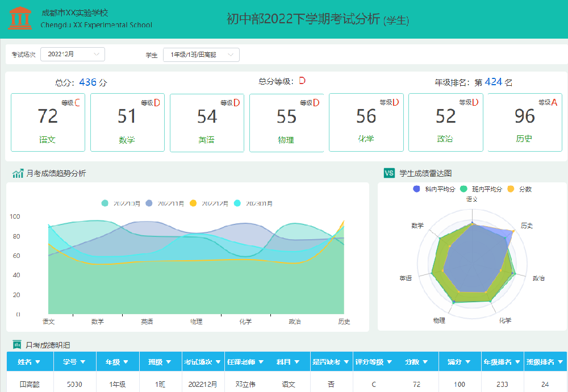Click the 英语 axis label on radar
The image size is (568, 392).
(x=406, y=278)
